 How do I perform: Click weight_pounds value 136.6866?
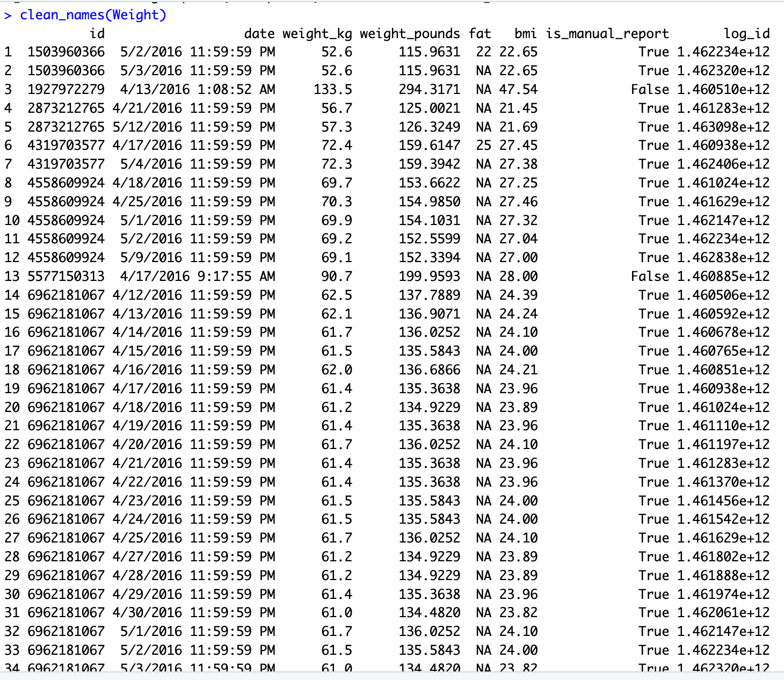429,370
